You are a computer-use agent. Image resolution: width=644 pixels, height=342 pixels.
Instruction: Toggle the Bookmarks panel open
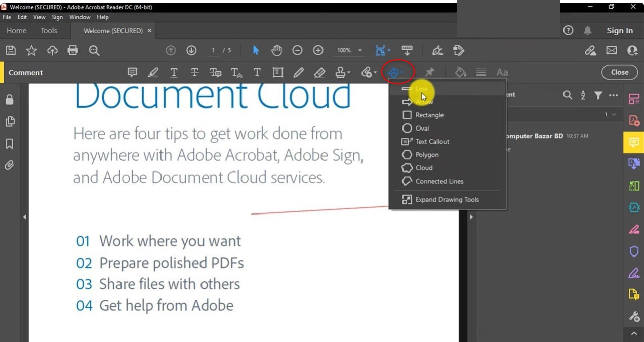coord(10,144)
